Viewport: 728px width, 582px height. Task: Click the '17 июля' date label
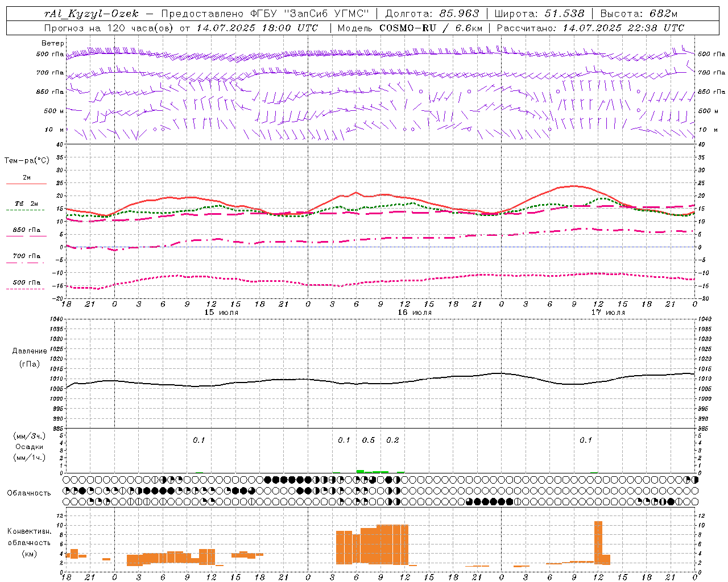click(608, 313)
